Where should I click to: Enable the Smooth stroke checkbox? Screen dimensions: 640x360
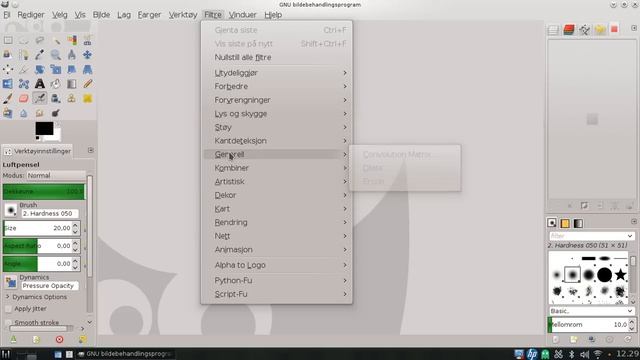8,322
